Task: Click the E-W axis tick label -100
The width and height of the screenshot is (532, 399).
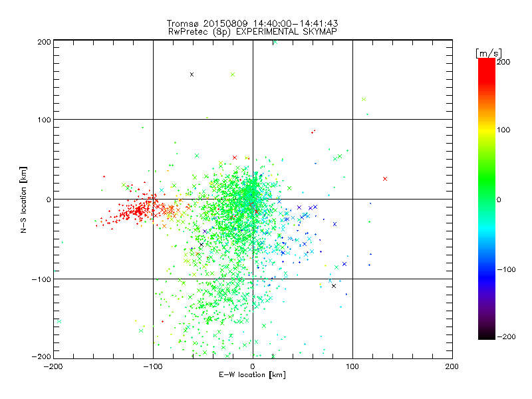Action: [x=153, y=366]
